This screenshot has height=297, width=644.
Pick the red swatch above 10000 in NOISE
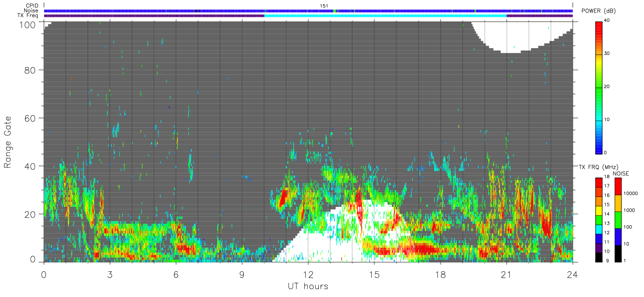(618, 186)
